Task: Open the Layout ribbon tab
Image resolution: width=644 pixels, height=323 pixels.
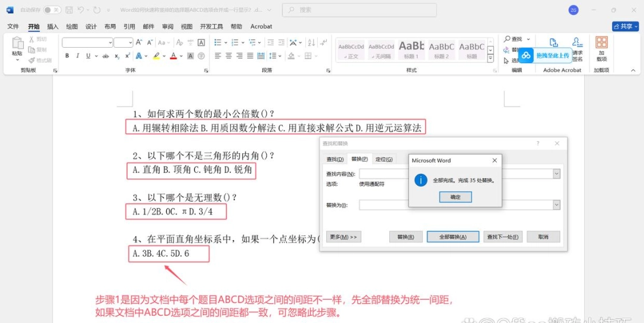Action: click(110, 26)
